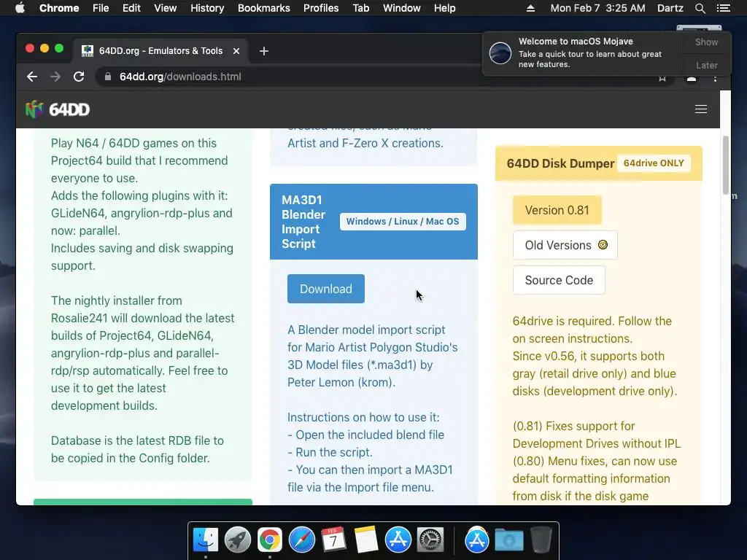Open Notes from the Dock
Image resolution: width=747 pixels, height=560 pixels.
[366, 540]
